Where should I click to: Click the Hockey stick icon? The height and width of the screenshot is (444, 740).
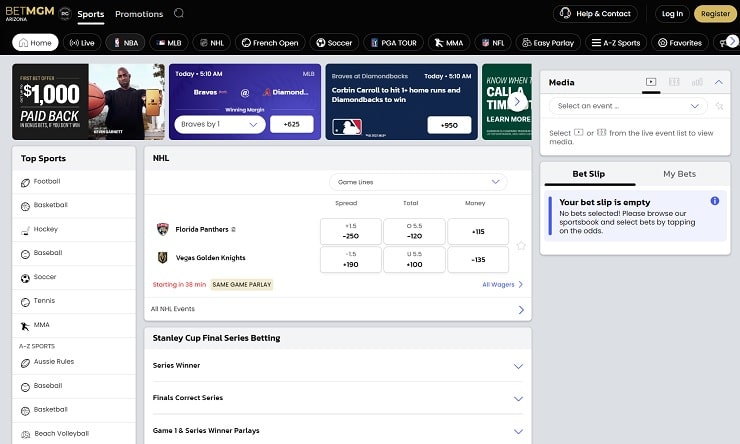[25, 230]
